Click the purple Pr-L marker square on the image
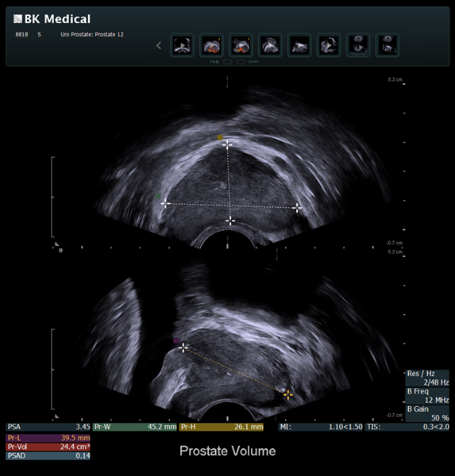This screenshot has height=476, width=455. (175, 340)
